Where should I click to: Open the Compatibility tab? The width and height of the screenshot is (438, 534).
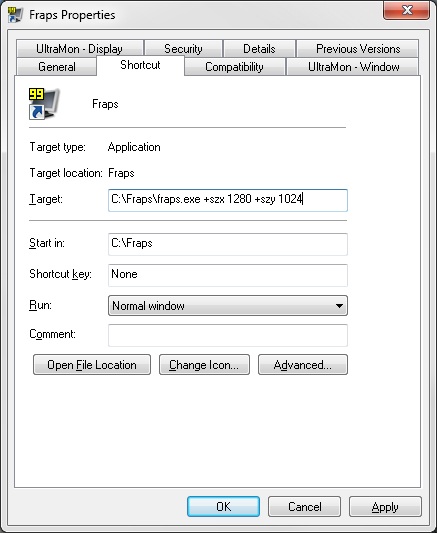point(234,67)
